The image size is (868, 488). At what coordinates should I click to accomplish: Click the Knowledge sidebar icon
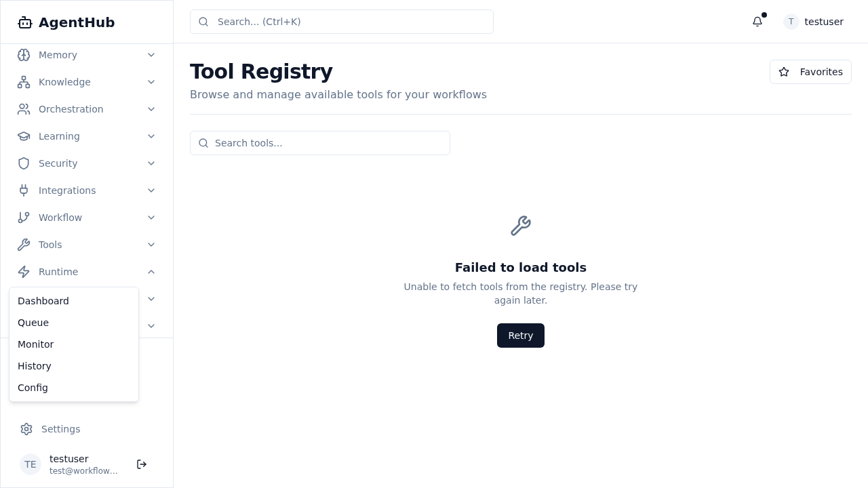(x=24, y=82)
